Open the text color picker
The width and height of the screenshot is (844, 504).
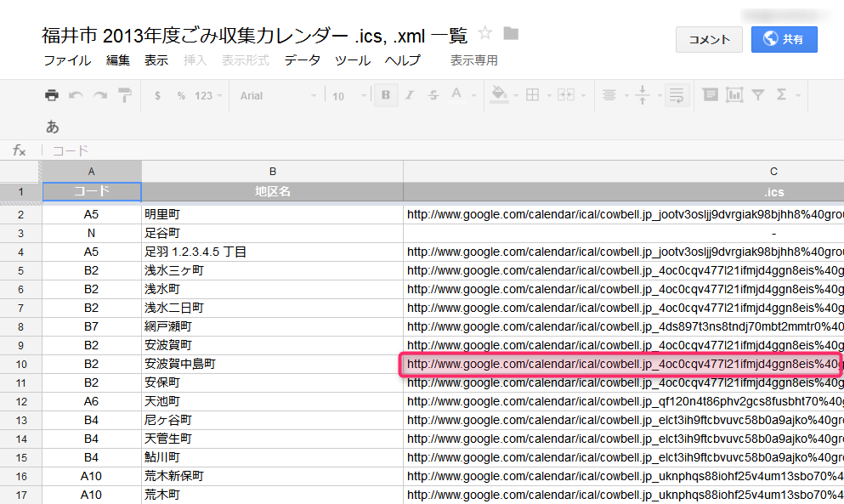[x=462, y=95]
